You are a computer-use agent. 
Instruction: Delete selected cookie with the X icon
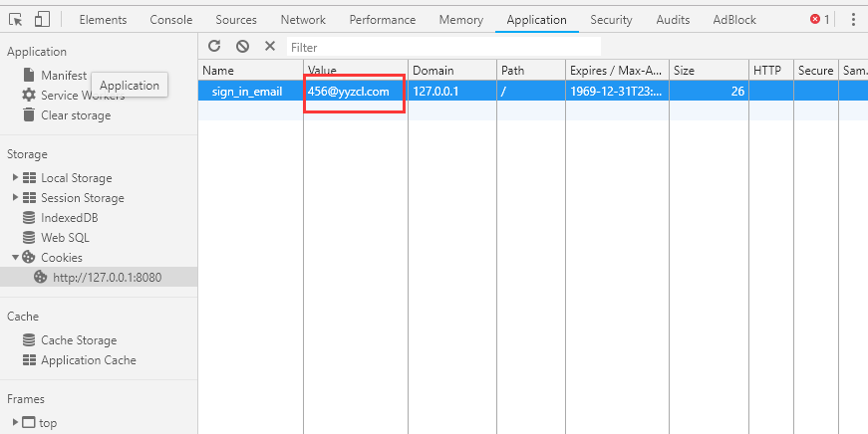pos(270,46)
